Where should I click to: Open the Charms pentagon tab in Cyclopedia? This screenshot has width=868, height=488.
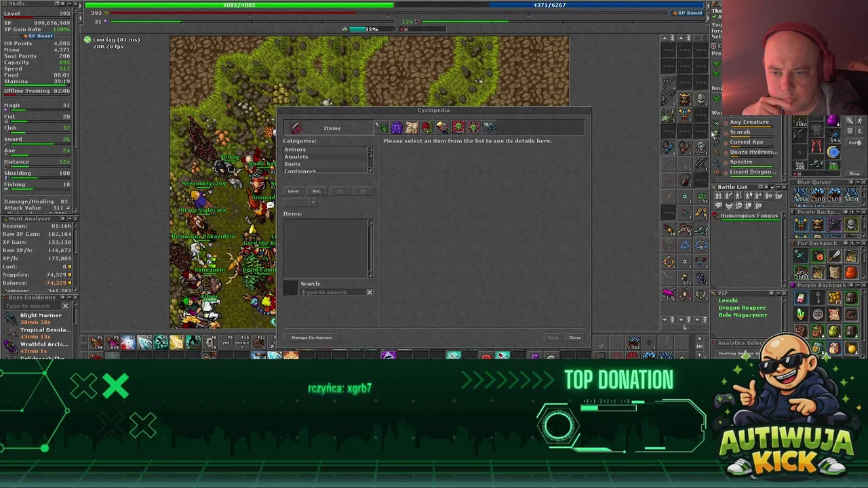tap(397, 127)
